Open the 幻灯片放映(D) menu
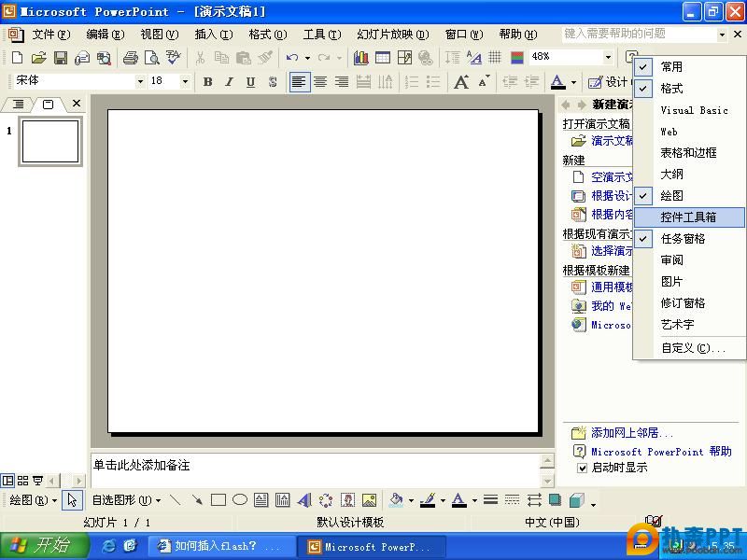Screen dimensions: 747x560 coord(393,35)
